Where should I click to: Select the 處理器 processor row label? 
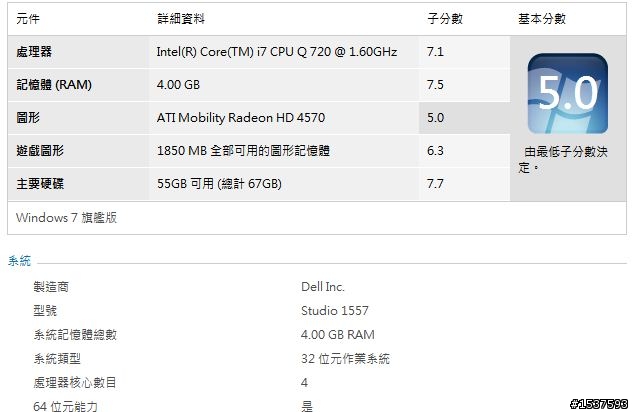[34, 52]
